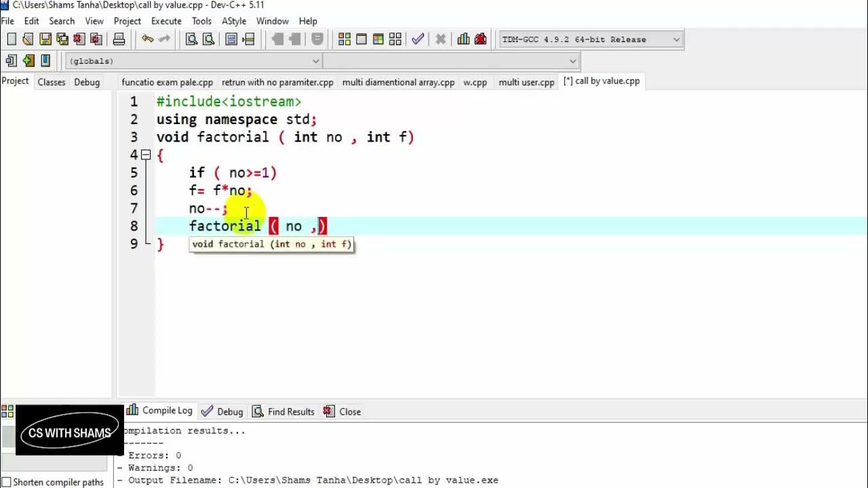
Task: Run the compiled program
Action: pyautogui.click(x=361, y=39)
